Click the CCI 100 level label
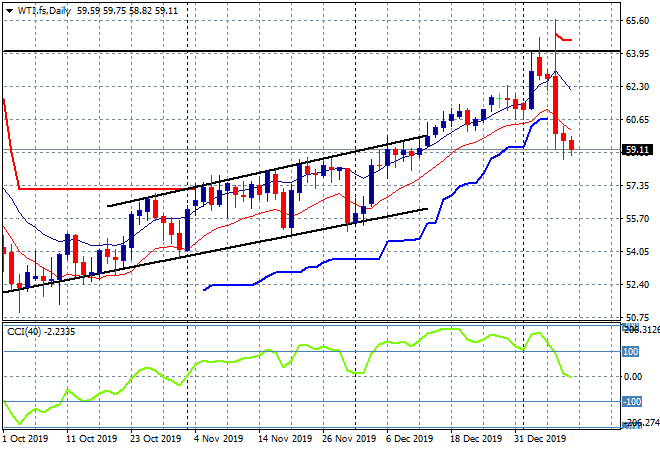 [x=631, y=351]
